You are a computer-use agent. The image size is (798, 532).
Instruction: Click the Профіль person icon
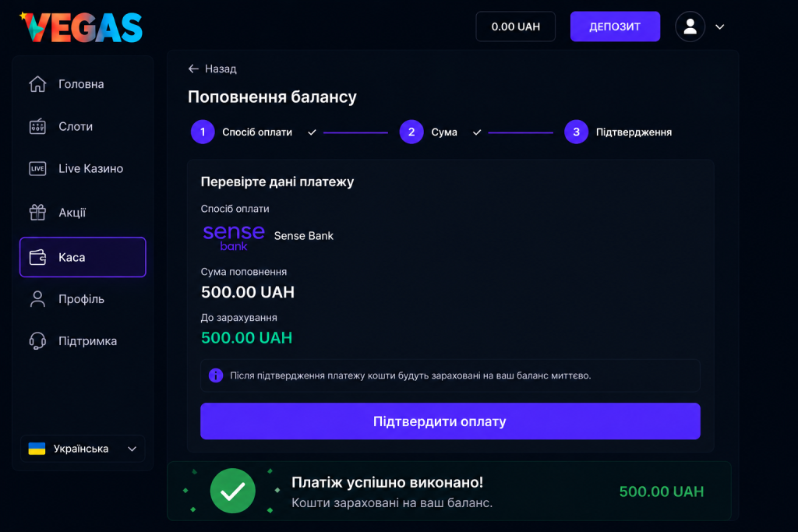click(37, 299)
